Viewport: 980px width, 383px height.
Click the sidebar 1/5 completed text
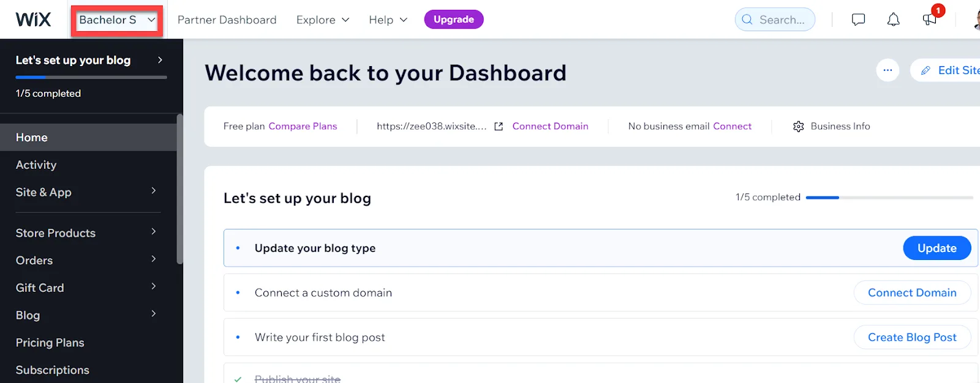pyautogui.click(x=48, y=93)
